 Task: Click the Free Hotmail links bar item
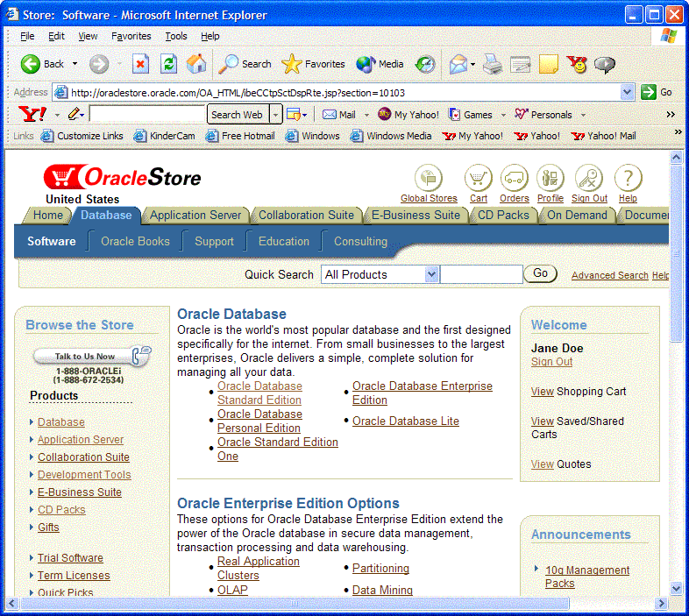point(240,136)
